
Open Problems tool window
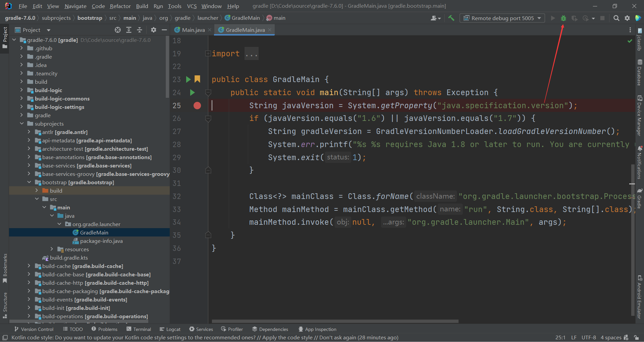tap(104, 329)
